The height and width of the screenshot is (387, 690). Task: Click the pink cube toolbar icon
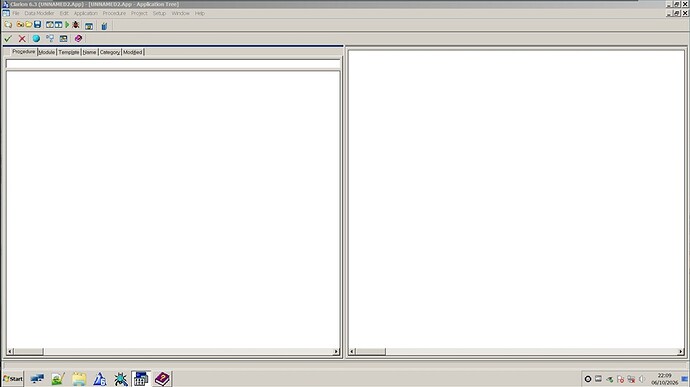tap(78, 39)
